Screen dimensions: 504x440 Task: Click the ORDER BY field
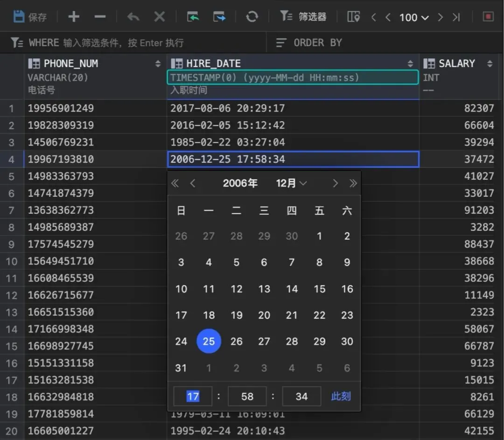pos(385,42)
